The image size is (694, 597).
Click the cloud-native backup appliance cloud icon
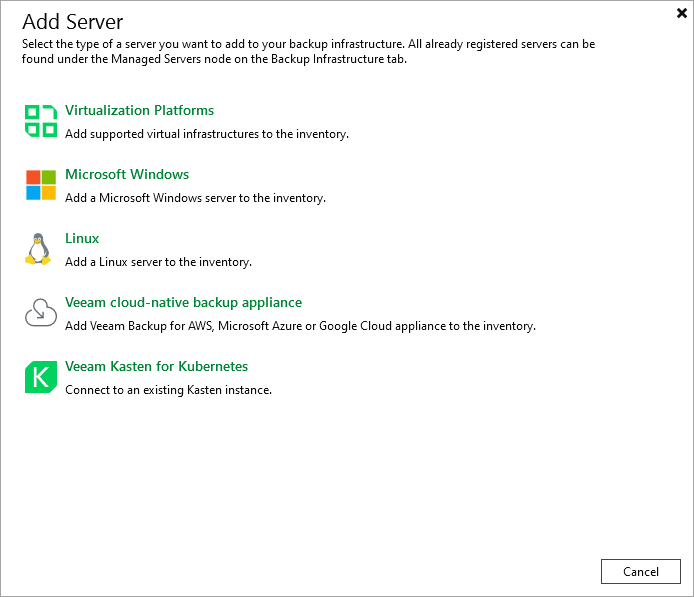click(x=41, y=312)
